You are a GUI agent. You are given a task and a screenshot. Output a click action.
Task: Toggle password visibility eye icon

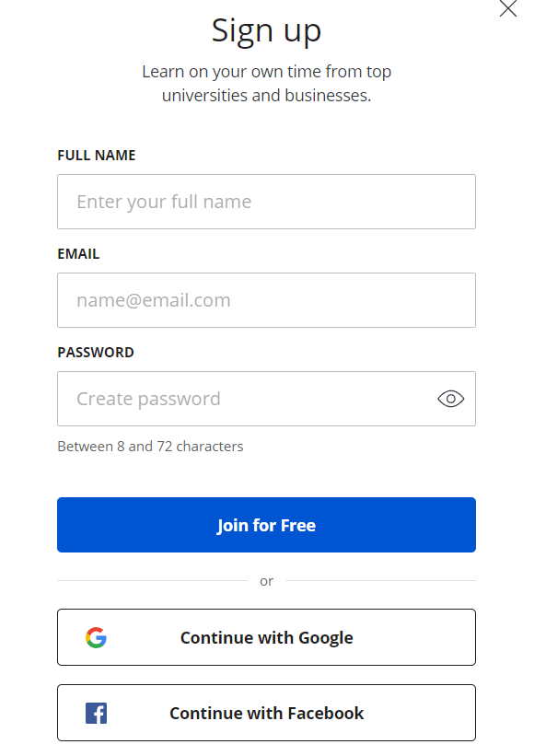coord(450,399)
